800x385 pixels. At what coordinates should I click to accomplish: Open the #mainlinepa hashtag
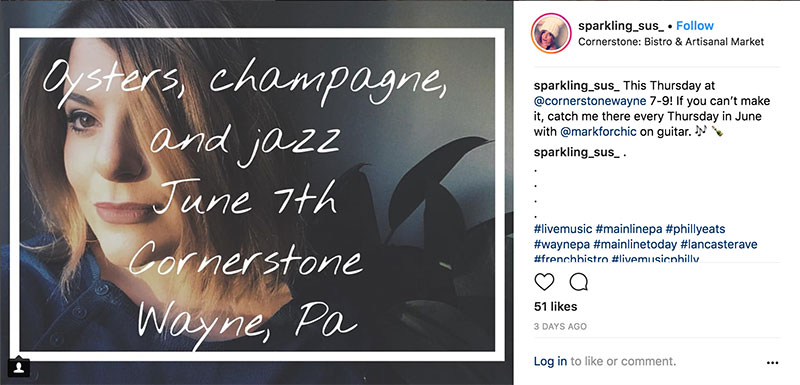(629, 229)
